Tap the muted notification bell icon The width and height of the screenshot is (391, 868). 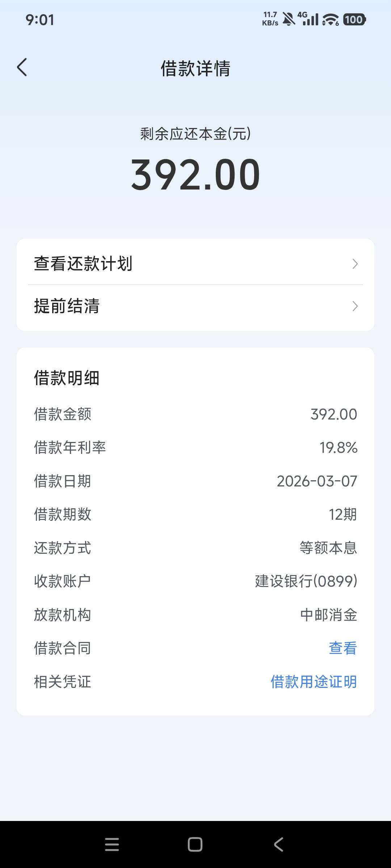pyautogui.click(x=289, y=19)
